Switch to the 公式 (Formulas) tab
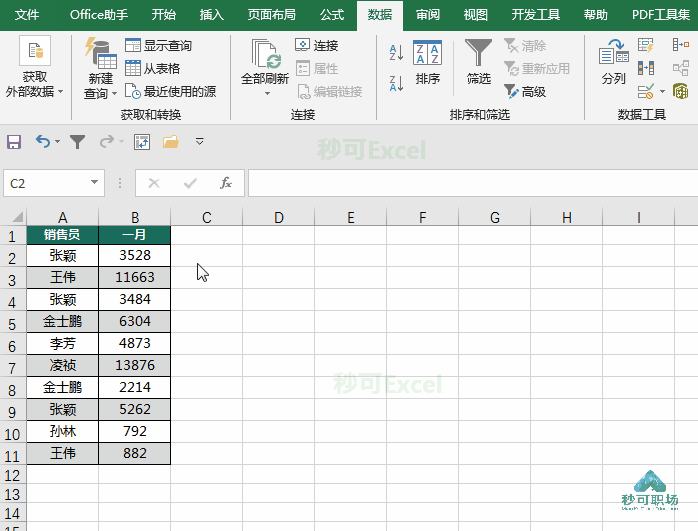This screenshot has width=698, height=531. (x=332, y=15)
